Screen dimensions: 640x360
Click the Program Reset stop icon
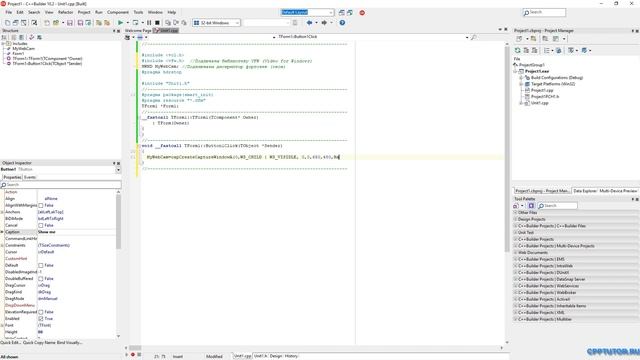point(157,23)
